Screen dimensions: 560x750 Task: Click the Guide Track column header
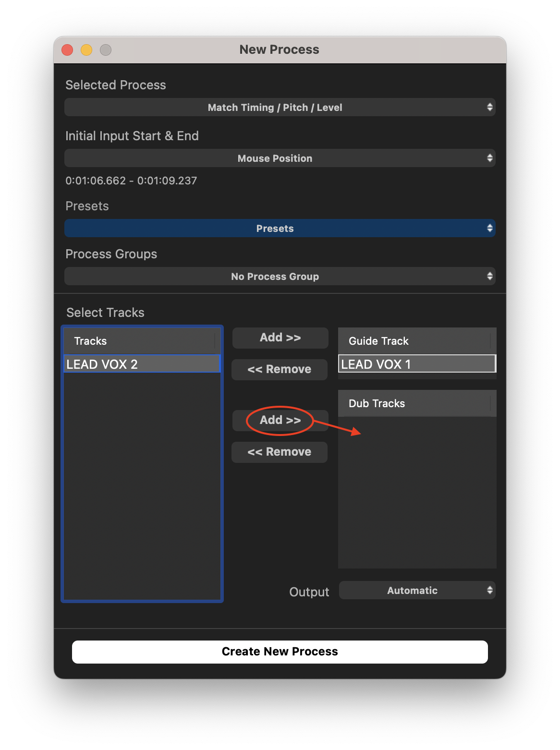point(414,341)
